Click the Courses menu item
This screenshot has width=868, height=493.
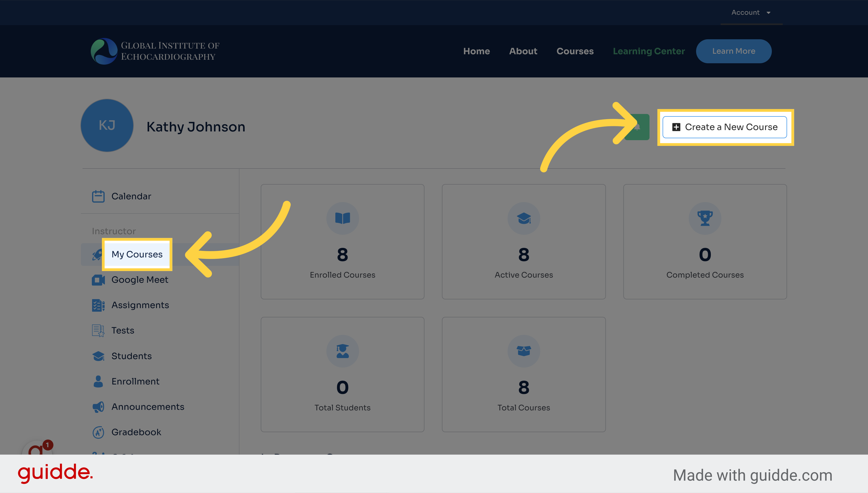pos(574,51)
